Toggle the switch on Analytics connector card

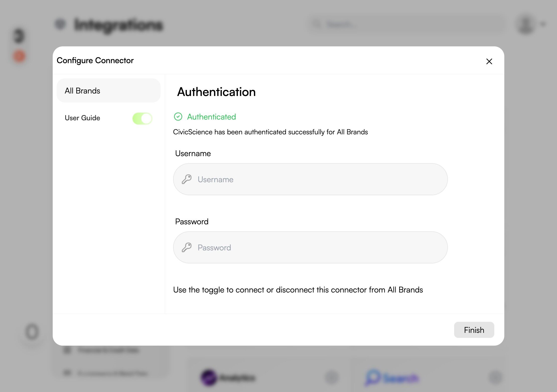[x=332, y=377]
